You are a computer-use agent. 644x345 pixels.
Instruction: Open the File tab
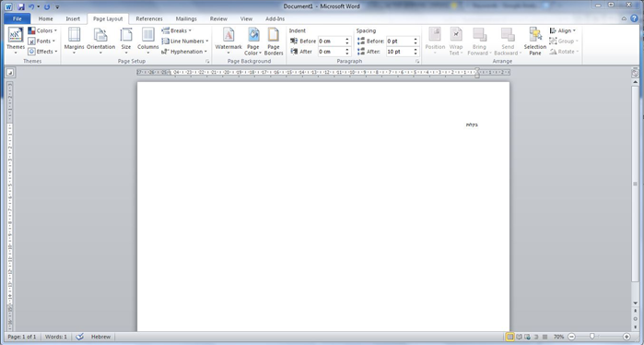tap(18, 19)
